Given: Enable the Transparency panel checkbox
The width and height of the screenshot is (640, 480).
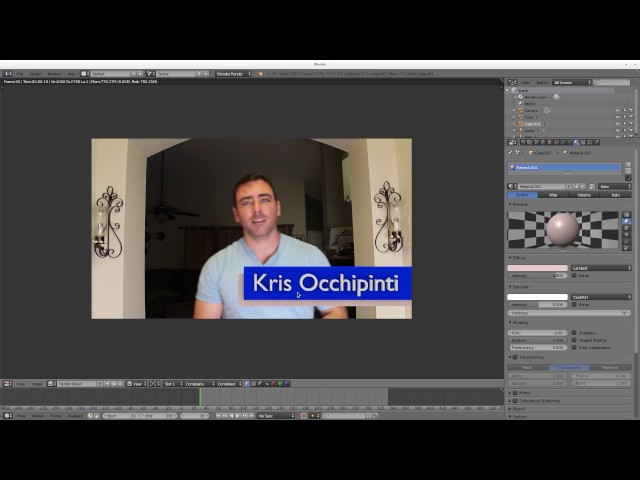Looking at the screenshot, I should pyautogui.click(x=515, y=357).
